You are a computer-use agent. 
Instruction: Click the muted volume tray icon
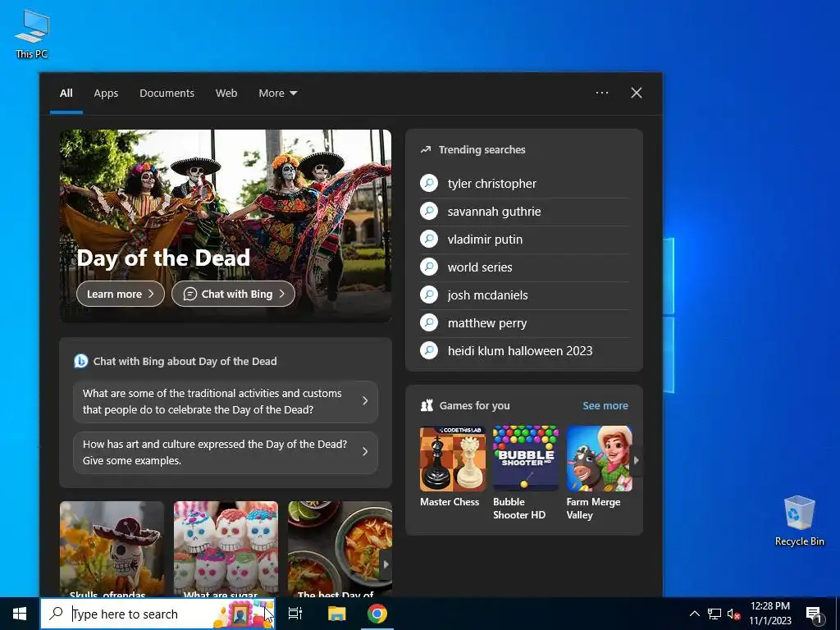[x=733, y=614]
